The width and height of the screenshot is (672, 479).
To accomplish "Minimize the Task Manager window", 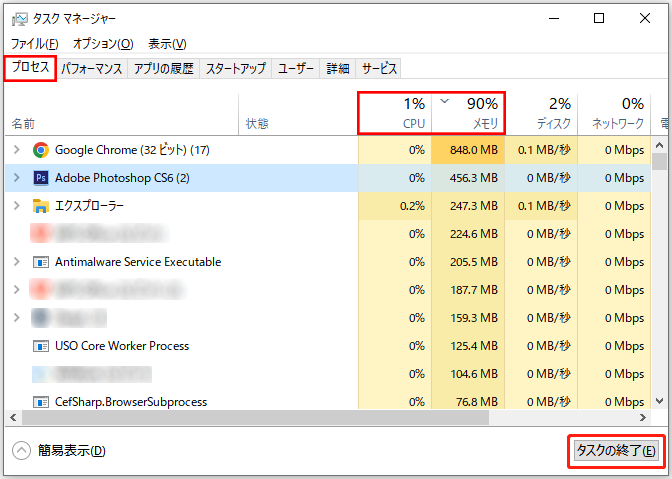I will pos(554,18).
